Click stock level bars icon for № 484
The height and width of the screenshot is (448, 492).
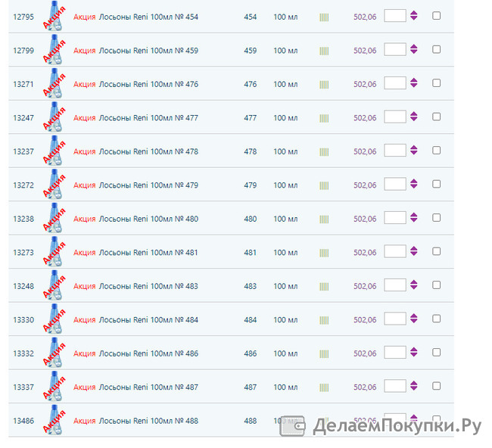tap(324, 321)
